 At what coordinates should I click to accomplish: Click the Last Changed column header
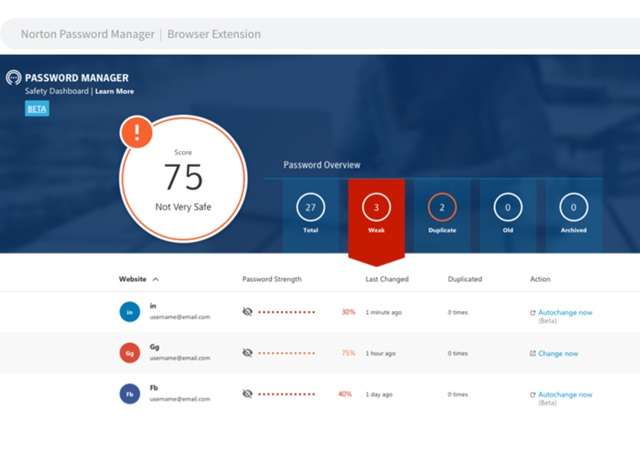387,279
